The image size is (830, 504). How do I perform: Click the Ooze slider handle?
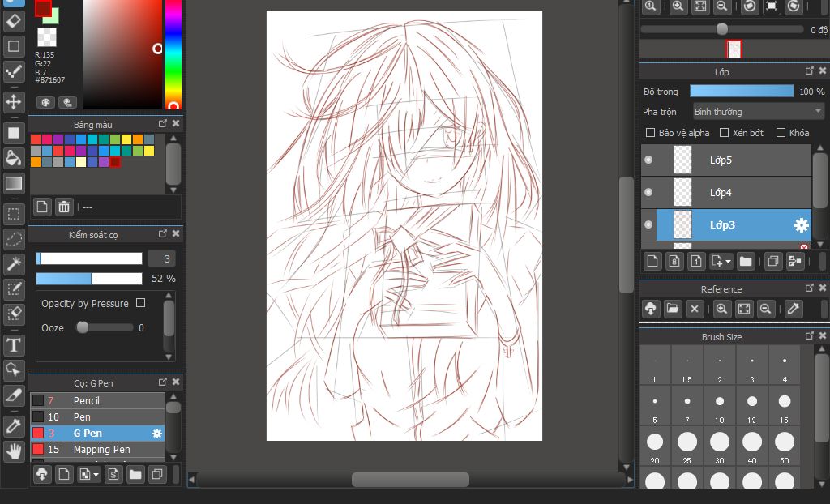82,327
